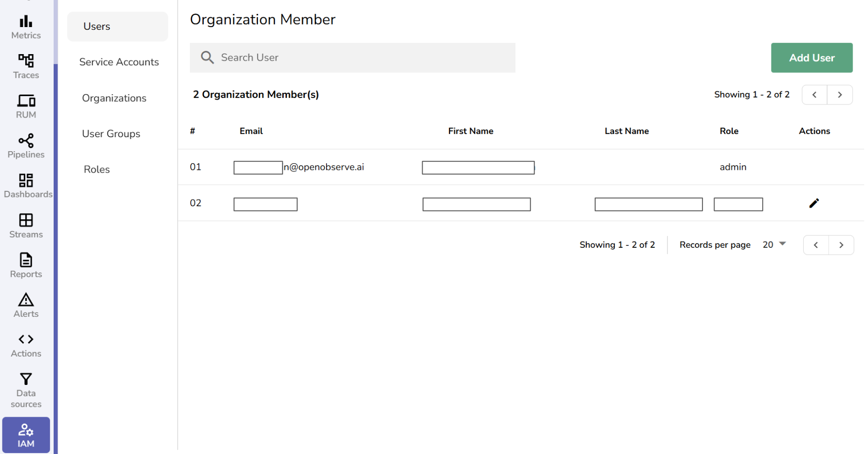868x454 pixels.
Task: Open the Organizations tab
Action: (x=114, y=98)
